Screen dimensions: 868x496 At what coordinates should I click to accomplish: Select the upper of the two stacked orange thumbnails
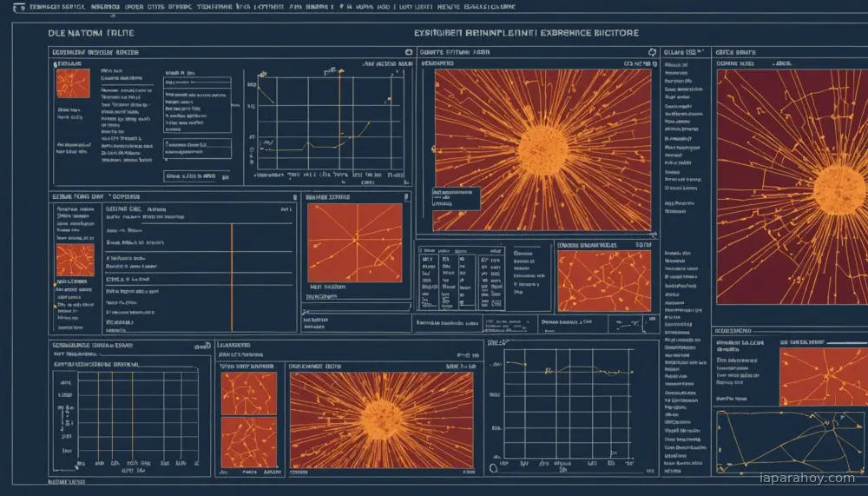[x=249, y=393]
